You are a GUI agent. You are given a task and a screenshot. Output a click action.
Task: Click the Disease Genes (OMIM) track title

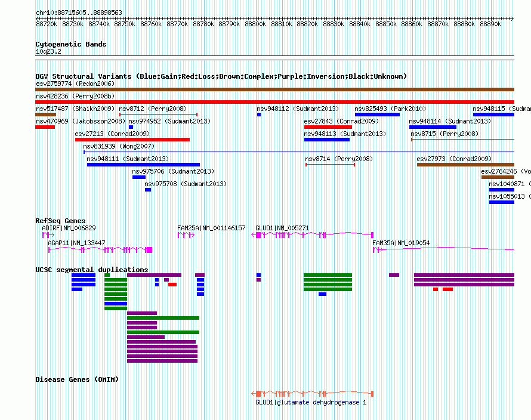pyautogui.click(x=77, y=379)
